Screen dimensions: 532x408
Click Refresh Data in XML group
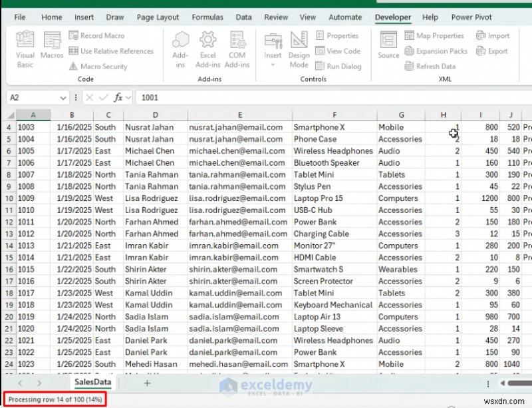(x=430, y=67)
